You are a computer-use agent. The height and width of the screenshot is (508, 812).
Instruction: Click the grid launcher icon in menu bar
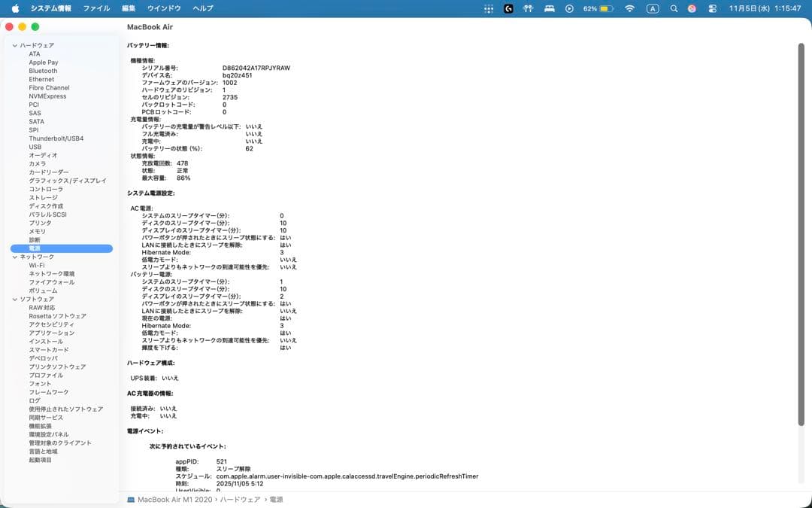tap(489, 8)
